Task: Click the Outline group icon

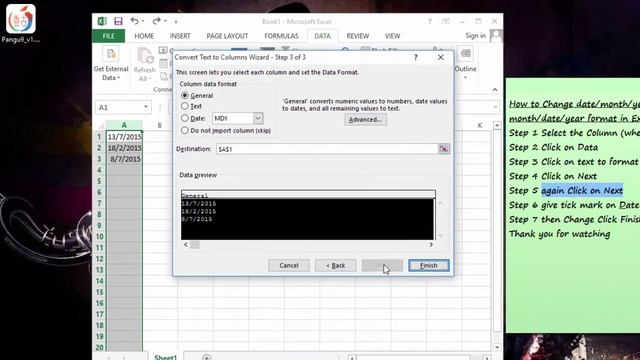Action: coord(466,54)
